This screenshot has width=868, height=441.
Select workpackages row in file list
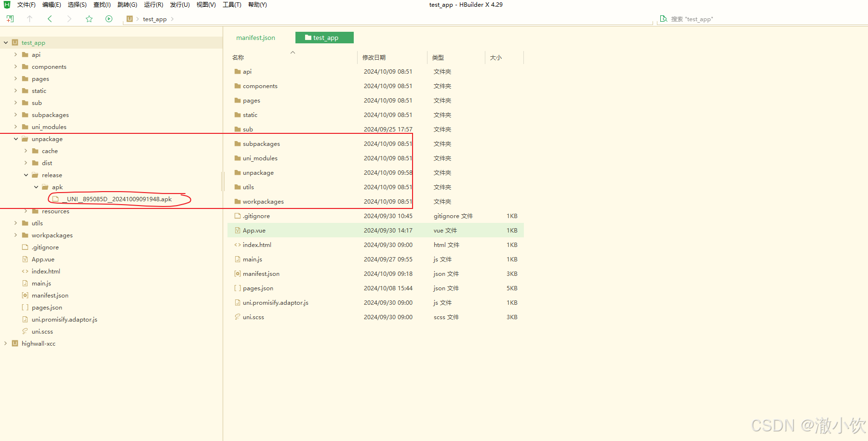tap(375, 201)
